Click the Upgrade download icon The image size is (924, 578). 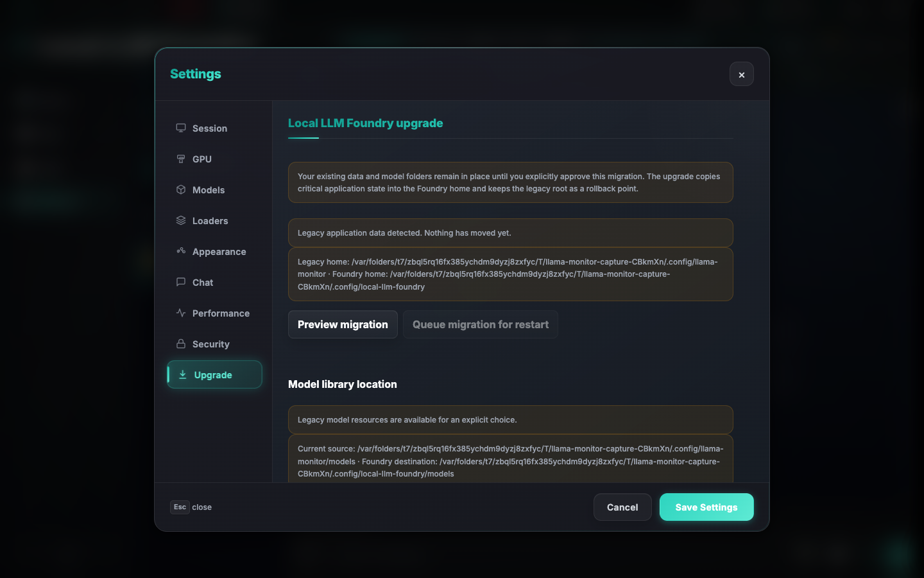point(183,374)
